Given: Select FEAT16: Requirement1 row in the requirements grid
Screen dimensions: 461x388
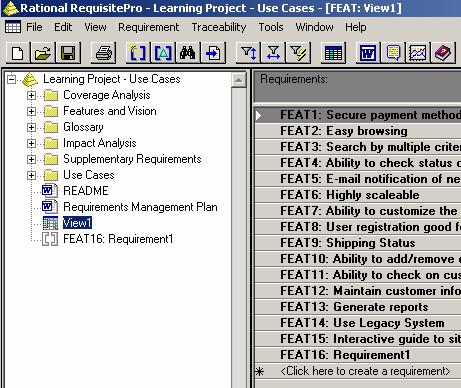Looking at the screenshot, I should pyautogui.click(x=358, y=355).
